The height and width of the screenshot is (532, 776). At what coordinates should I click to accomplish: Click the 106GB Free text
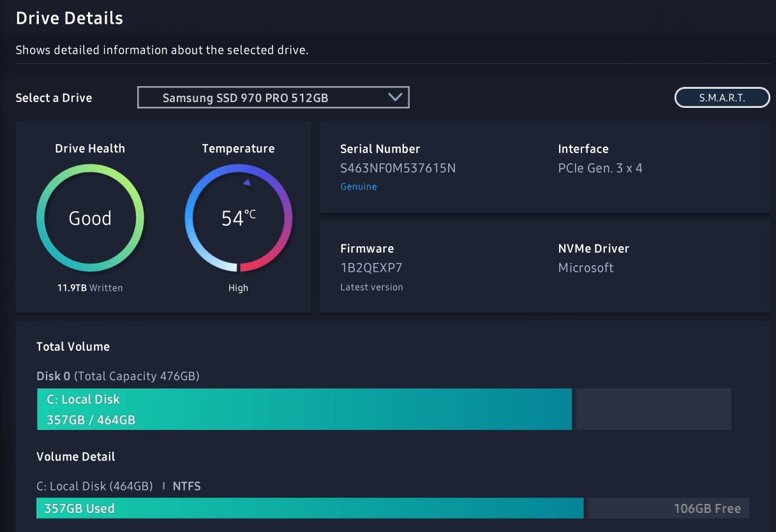click(x=707, y=508)
